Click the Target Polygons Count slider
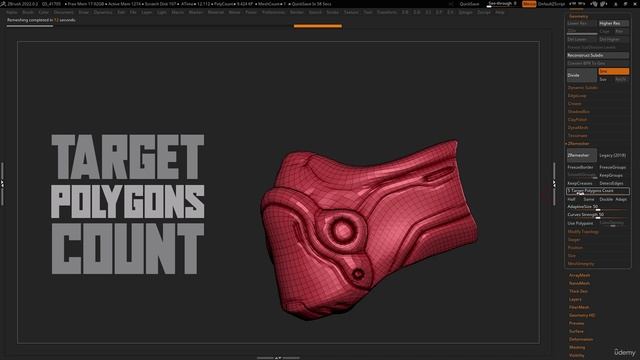This screenshot has width=640, height=360. [x=598, y=191]
